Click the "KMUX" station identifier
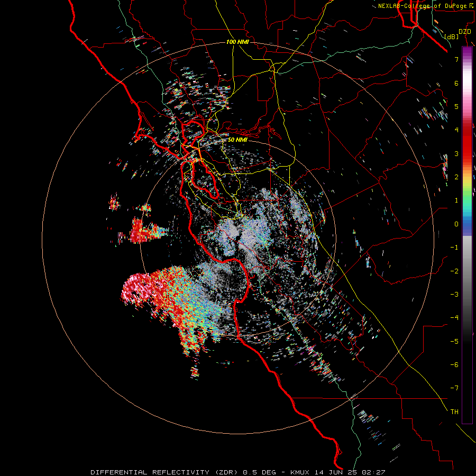This screenshot has height=476, width=476. tap(300, 472)
